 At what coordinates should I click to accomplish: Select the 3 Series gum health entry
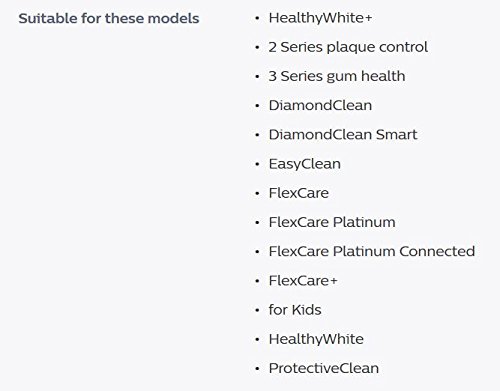pyautogui.click(x=337, y=76)
